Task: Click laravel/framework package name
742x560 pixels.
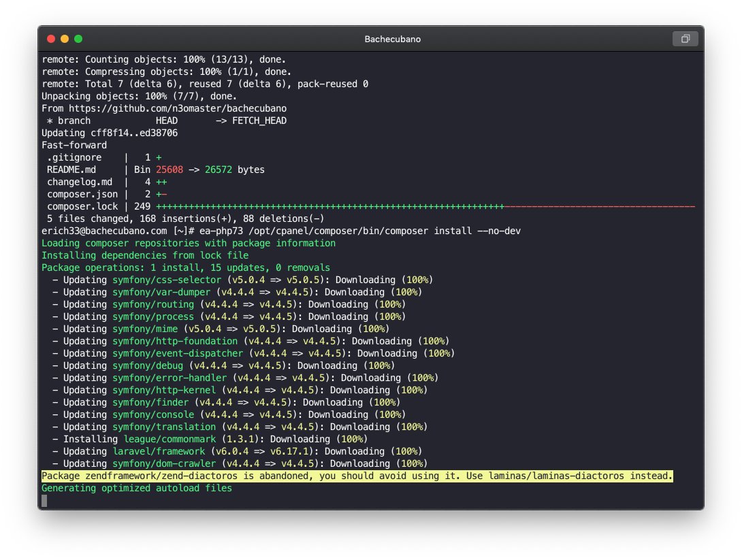Action: (x=159, y=452)
